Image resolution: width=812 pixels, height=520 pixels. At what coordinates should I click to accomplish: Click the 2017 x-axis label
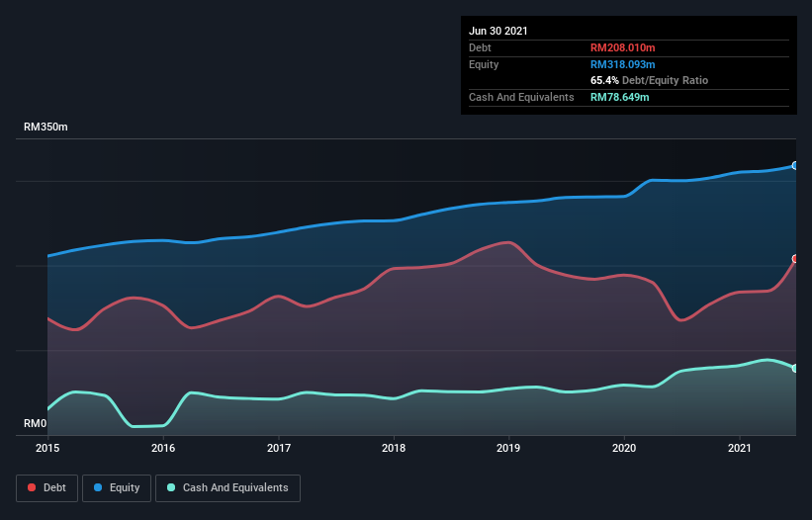pyautogui.click(x=279, y=448)
